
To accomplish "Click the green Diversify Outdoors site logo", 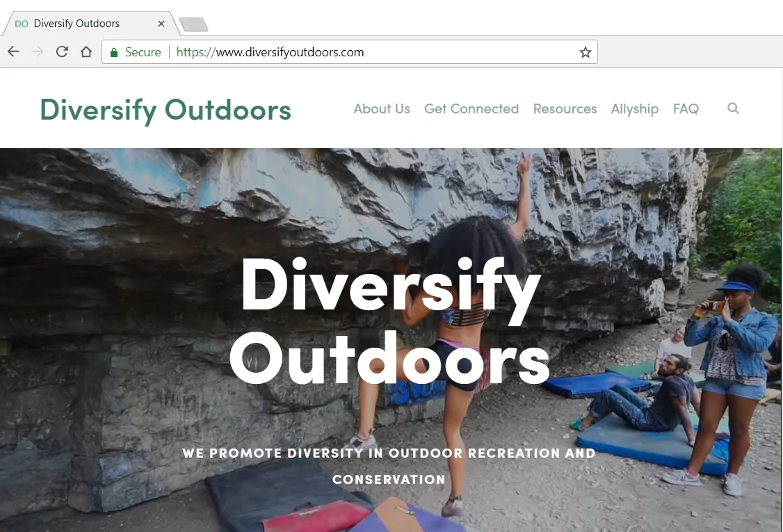I will [x=166, y=110].
